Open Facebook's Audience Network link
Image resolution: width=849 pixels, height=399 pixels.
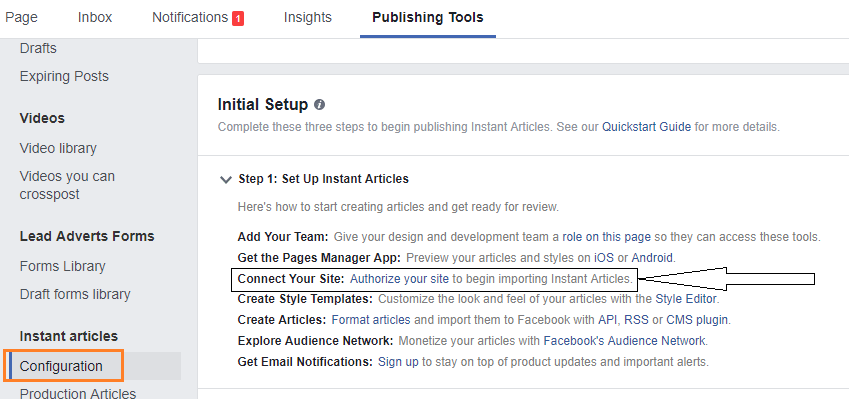tap(624, 341)
